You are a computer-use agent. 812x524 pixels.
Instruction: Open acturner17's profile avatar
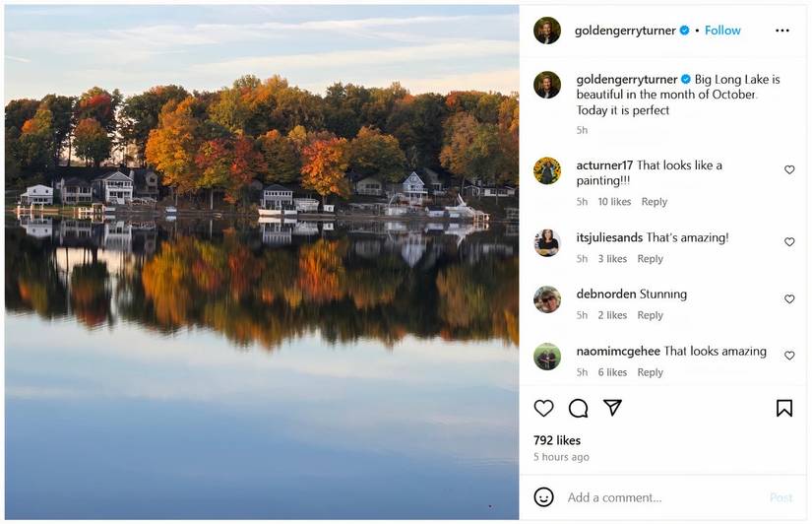pos(547,170)
